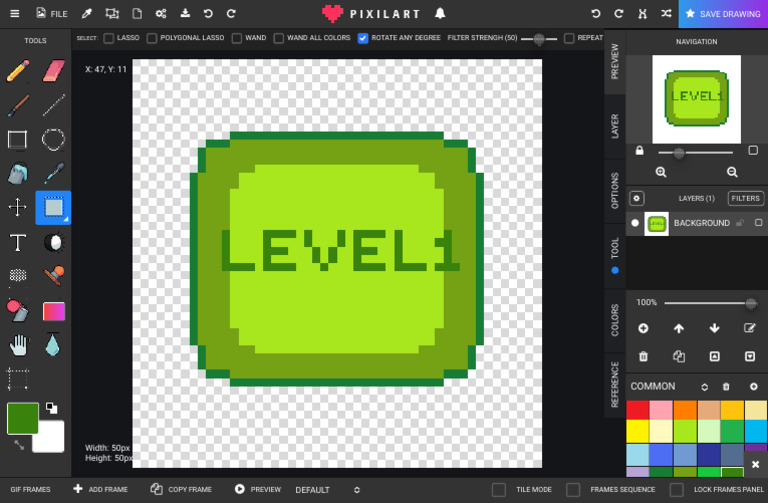Image resolution: width=768 pixels, height=503 pixels.
Task: Pick the red color swatch
Action: (638, 410)
